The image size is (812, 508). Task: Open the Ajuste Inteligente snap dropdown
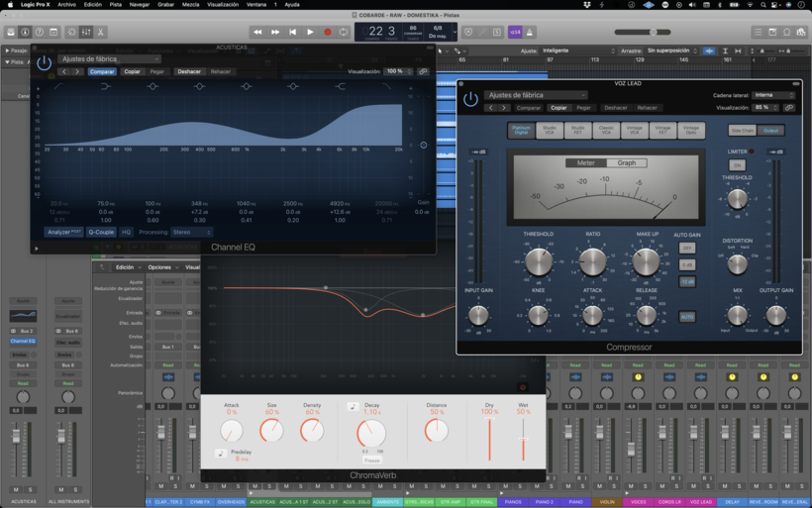tap(578, 51)
